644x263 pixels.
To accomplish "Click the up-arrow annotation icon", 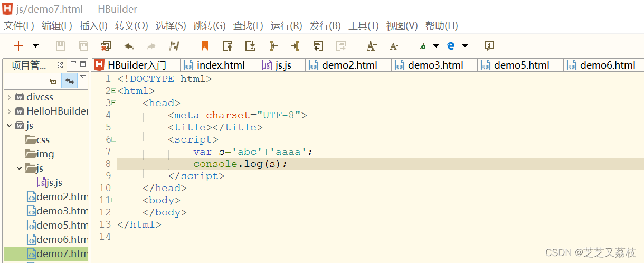I will click(x=228, y=46).
